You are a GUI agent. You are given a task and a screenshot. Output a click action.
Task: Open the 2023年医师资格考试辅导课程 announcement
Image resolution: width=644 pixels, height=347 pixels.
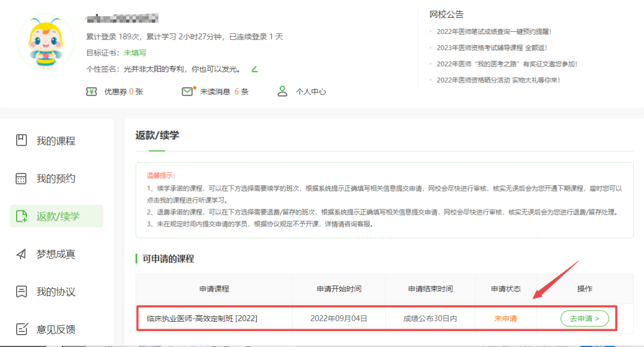click(x=491, y=48)
